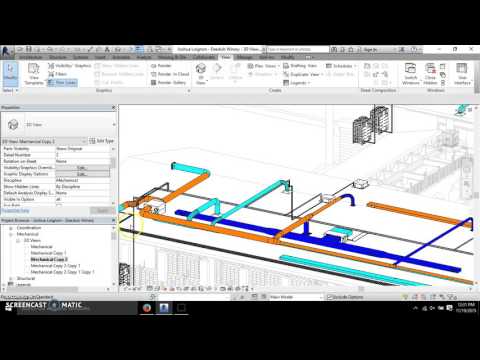Viewport: 480px width, 360px height.
Task: Select the Modify tool in the ribbon
Action: coord(10,72)
